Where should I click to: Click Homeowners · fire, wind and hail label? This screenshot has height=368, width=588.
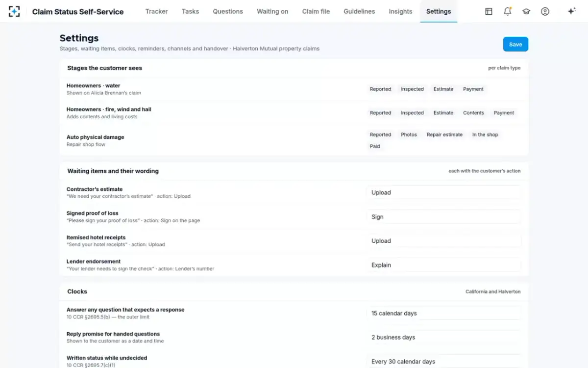coord(109,109)
